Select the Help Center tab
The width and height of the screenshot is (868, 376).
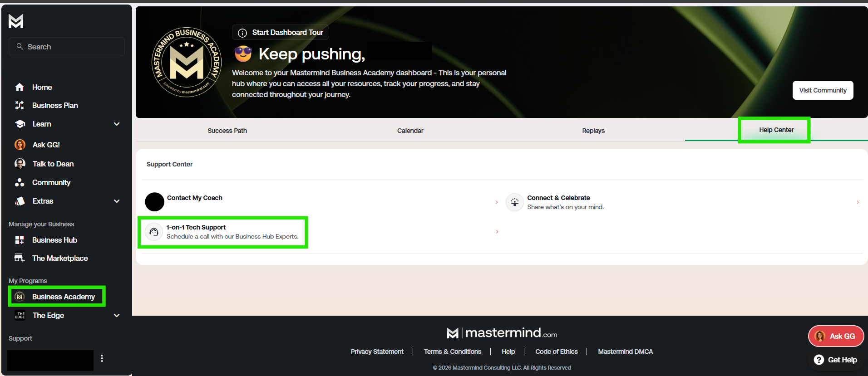click(x=776, y=130)
